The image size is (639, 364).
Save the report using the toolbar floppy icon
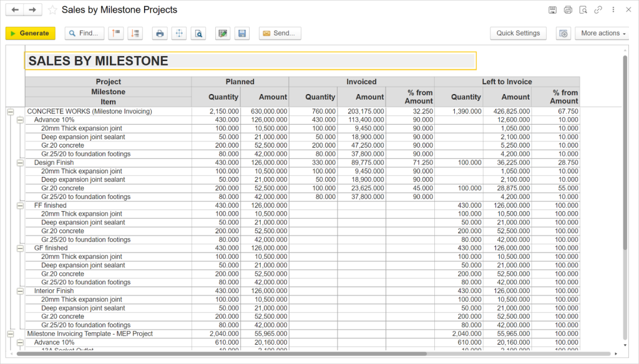click(242, 33)
